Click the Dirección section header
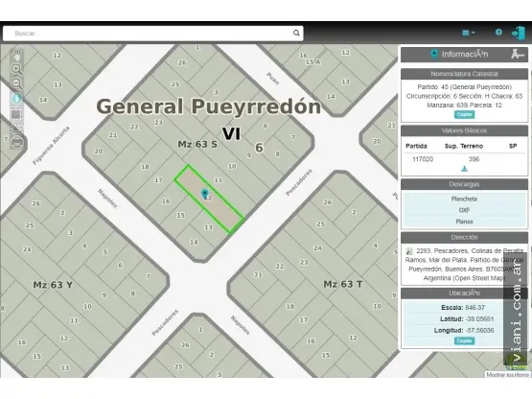This screenshot has height=399, width=532. coord(464,237)
